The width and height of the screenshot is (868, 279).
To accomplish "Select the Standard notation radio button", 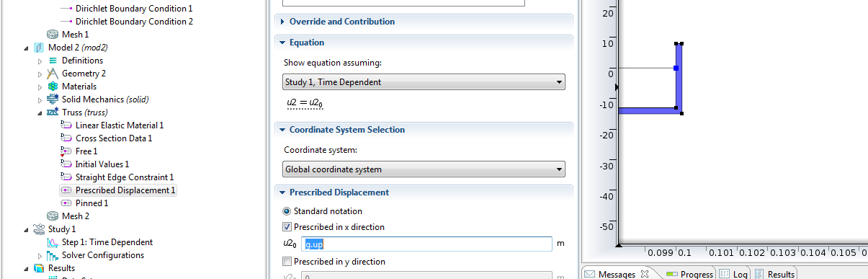I will tap(287, 211).
